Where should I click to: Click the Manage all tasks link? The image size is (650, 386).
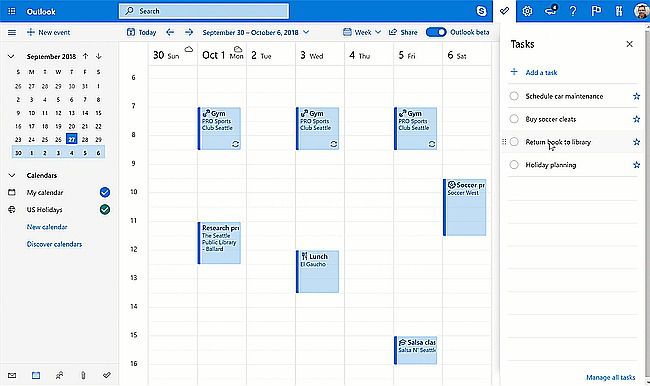tap(611, 377)
